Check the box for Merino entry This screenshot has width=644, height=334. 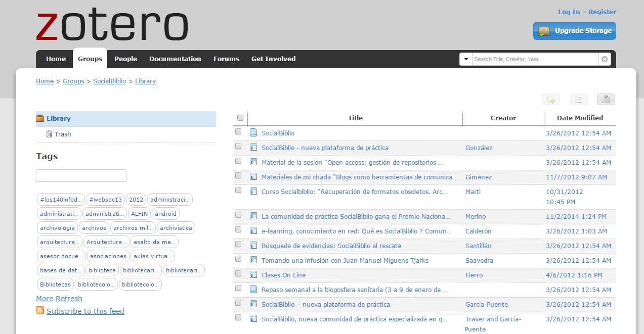238,215
